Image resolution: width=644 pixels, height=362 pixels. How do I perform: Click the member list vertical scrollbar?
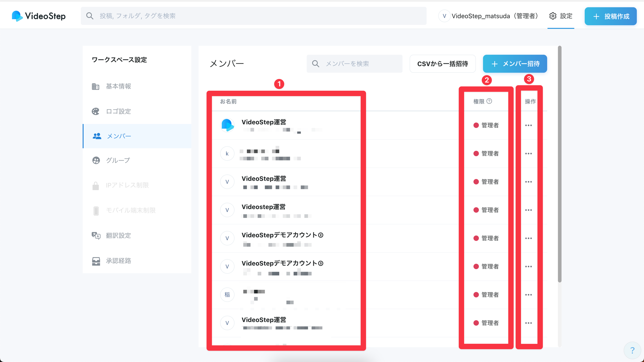pyautogui.click(x=560, y=164)
